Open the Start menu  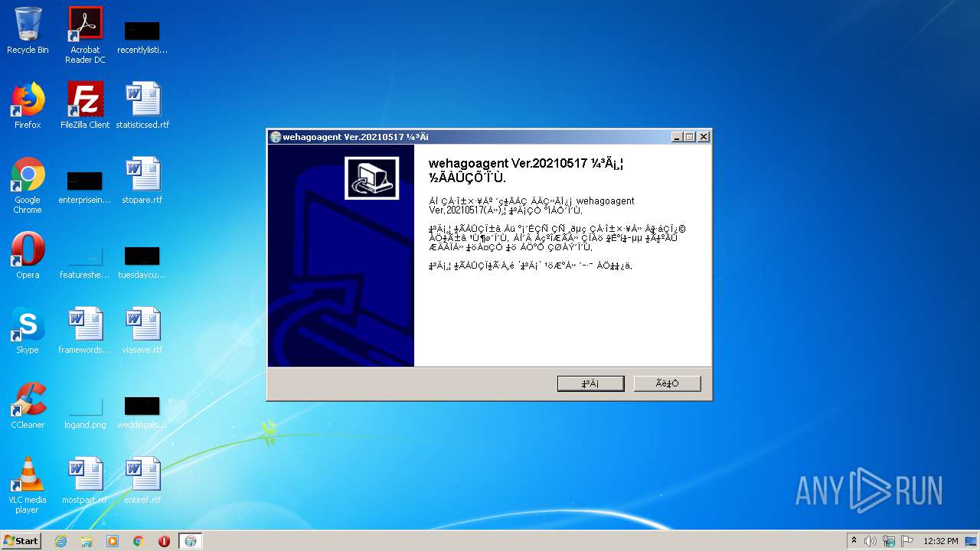(21, 541)
